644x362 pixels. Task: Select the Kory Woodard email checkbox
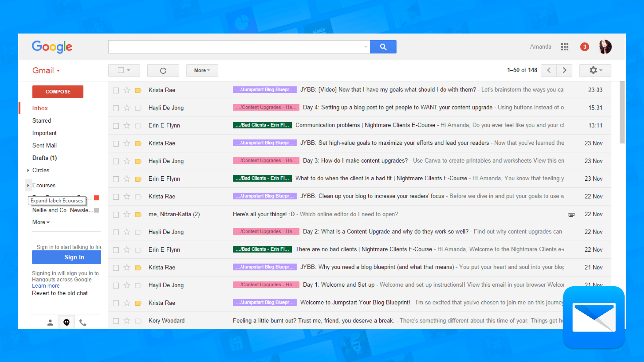(x=116, y=321)
